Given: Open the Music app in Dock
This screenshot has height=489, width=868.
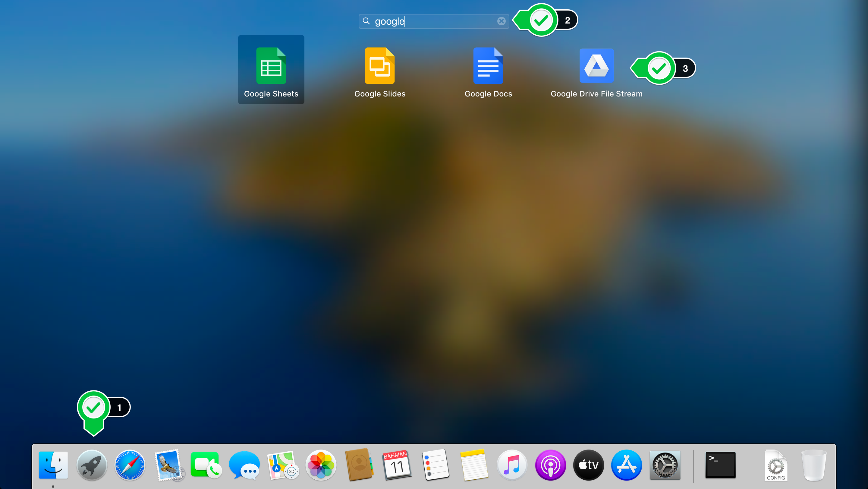Looking at the screenshot, I should pyautogui.click(x=512, y=465).
